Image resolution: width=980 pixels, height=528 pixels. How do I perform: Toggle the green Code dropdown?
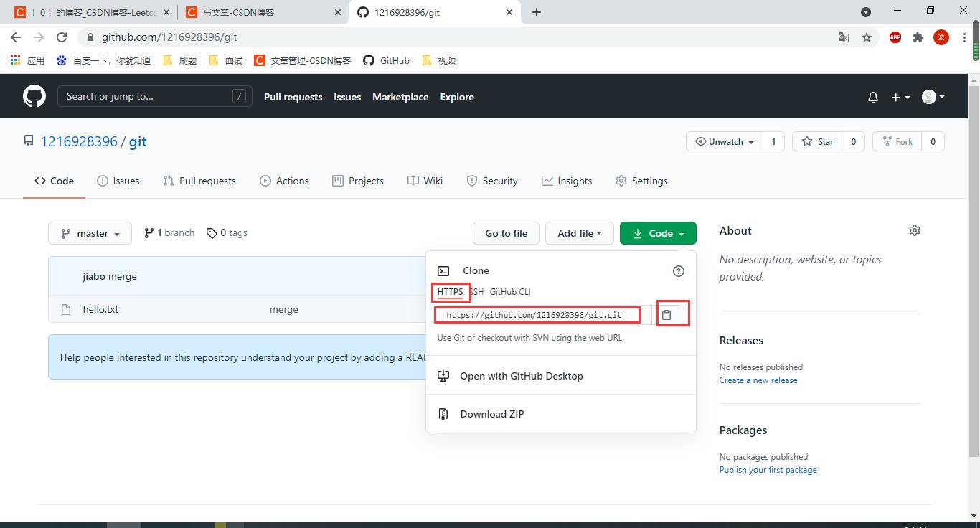(658, 233)
